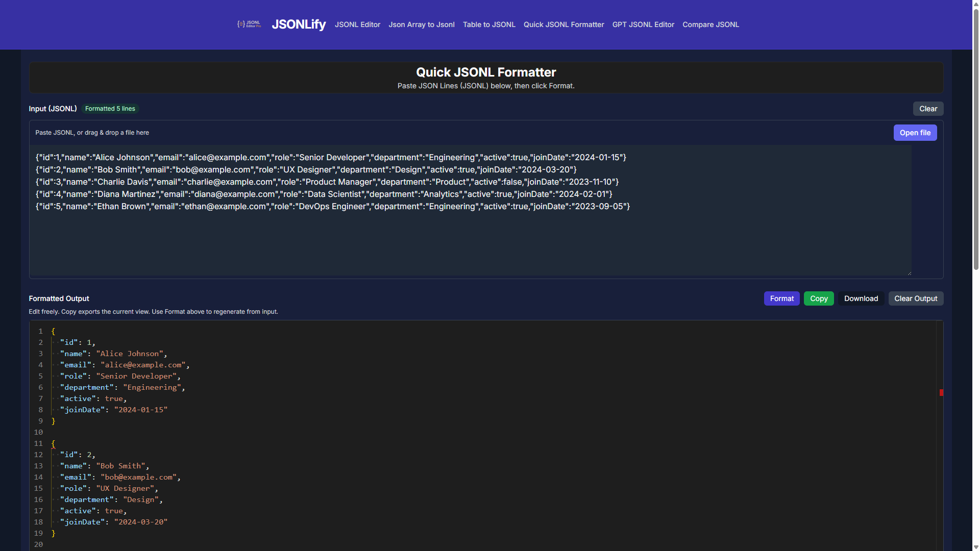The image size is (980, 551).
Task: Click Clear Output to empty the result
Action: tap(916, 298)
